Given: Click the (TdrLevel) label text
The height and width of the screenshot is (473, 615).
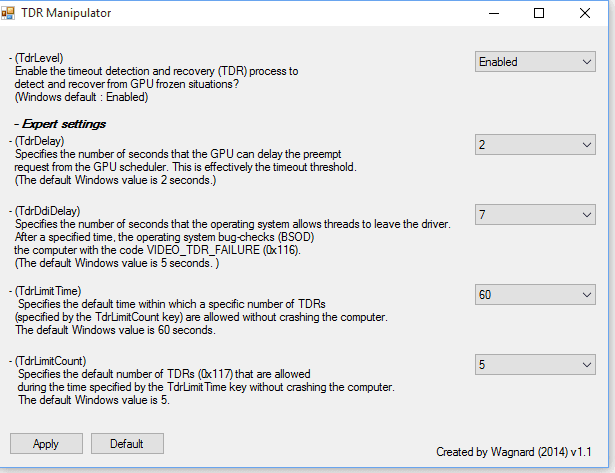Looking at the screenshot, I should [x=39, y=58].
